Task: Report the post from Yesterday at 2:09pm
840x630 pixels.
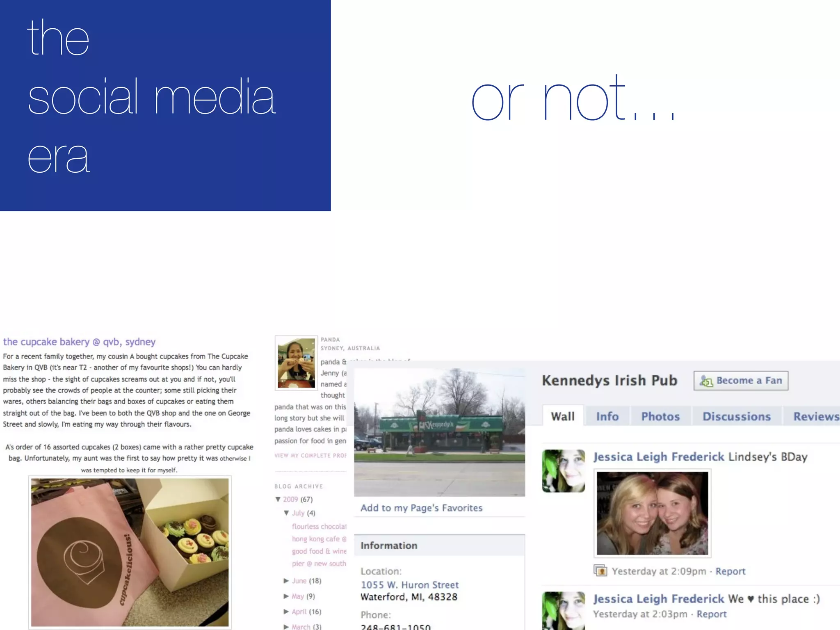Action: coord(730,571)
